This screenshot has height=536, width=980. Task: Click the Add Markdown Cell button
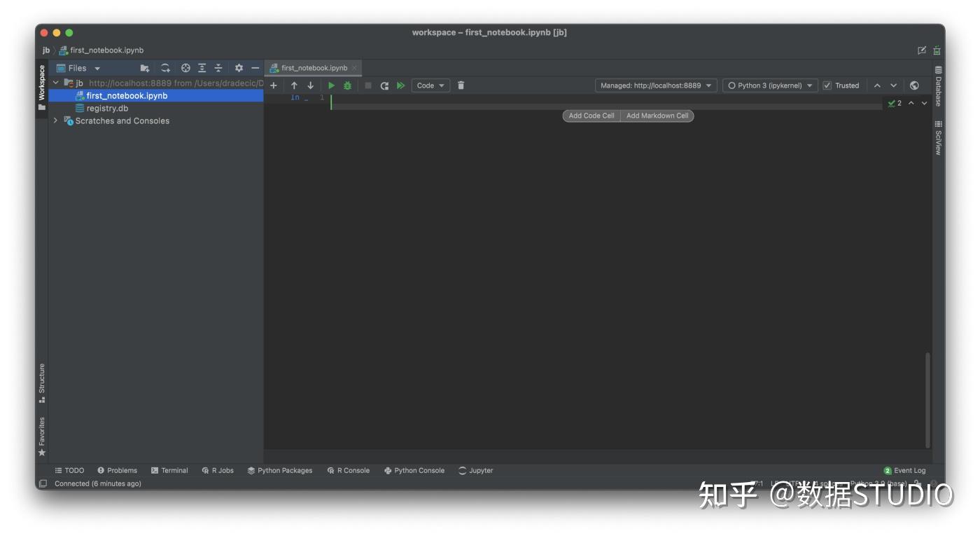(657, 116)
